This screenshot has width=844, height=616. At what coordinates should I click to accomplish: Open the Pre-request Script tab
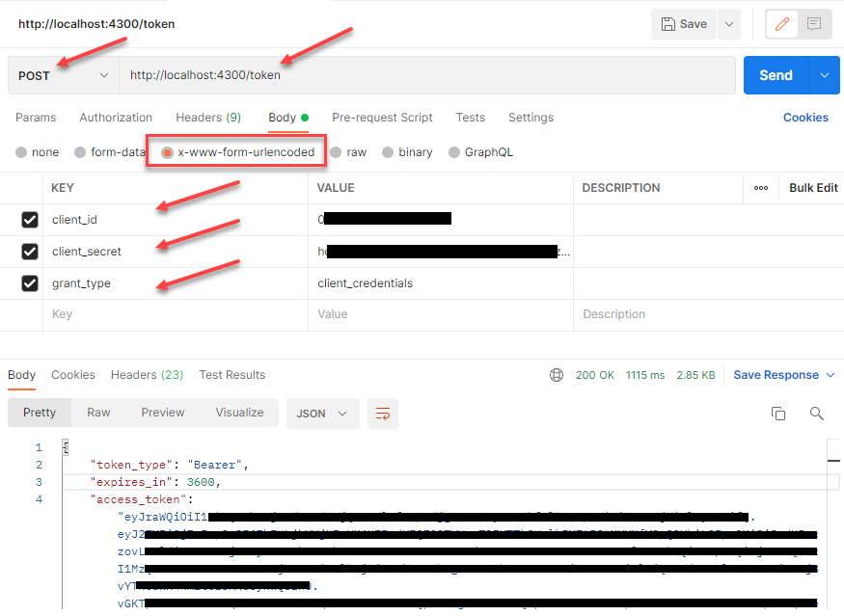382,118
